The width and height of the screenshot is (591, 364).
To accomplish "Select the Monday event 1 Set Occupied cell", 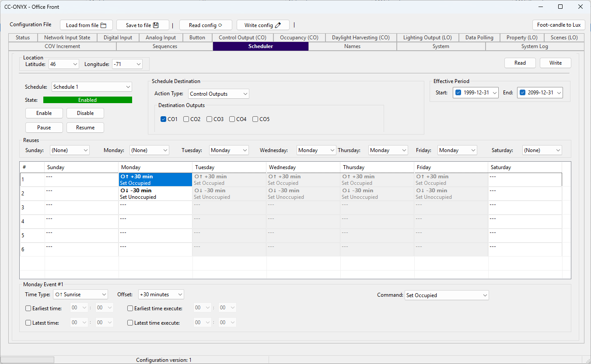I will point(155,180).
